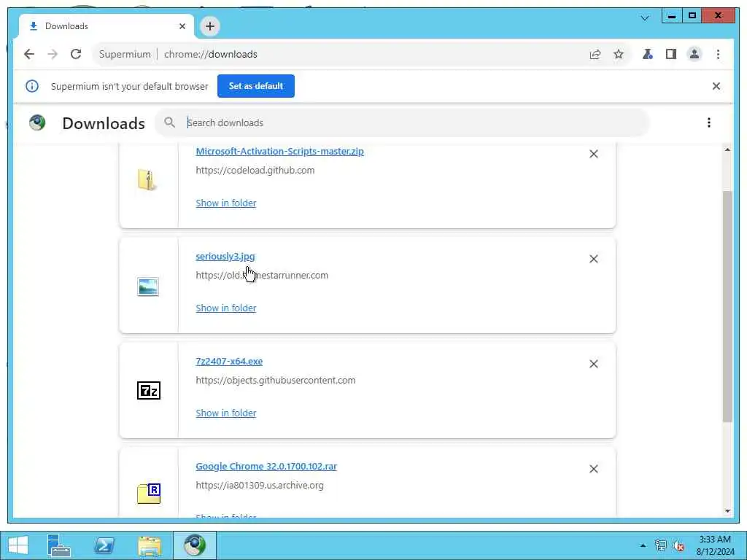747x560 pixels.
Task: Focus the Search downloads field
Action: coord(403,122)
